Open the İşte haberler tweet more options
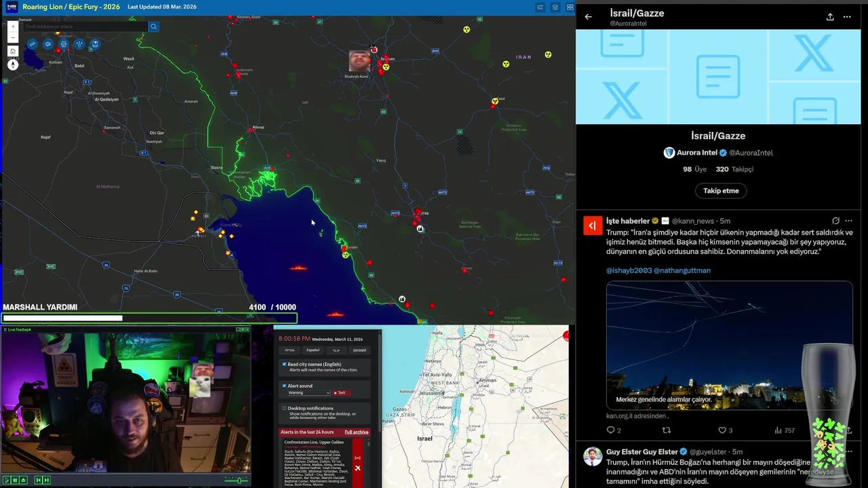This screenshot has height=488, width=868. pyautogui.click(x=848, y=221)
